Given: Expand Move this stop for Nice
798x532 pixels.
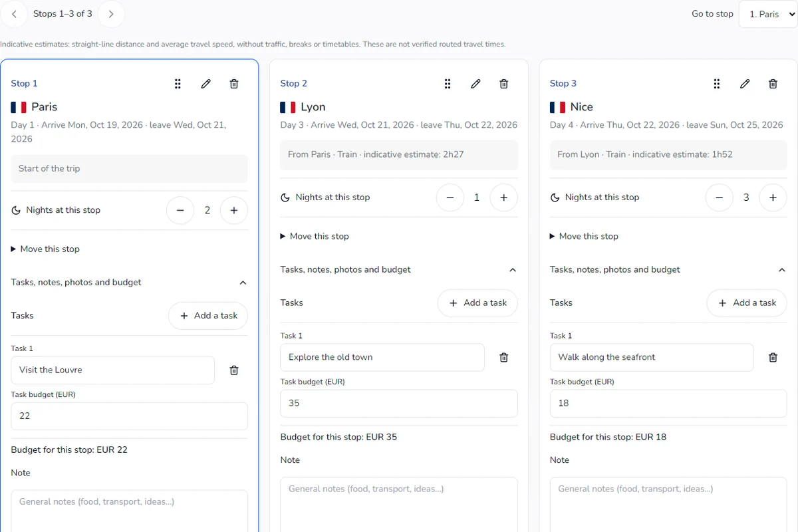Looking at the screenshot, I should (584, 236).
